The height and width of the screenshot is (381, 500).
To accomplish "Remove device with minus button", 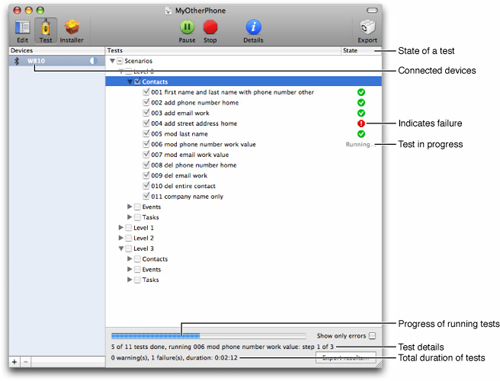I will point(26,362).
